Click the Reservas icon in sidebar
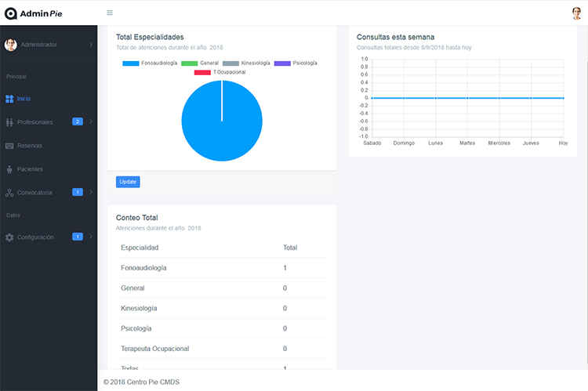This screenshot has height=391, width=588. pos(9,146)
